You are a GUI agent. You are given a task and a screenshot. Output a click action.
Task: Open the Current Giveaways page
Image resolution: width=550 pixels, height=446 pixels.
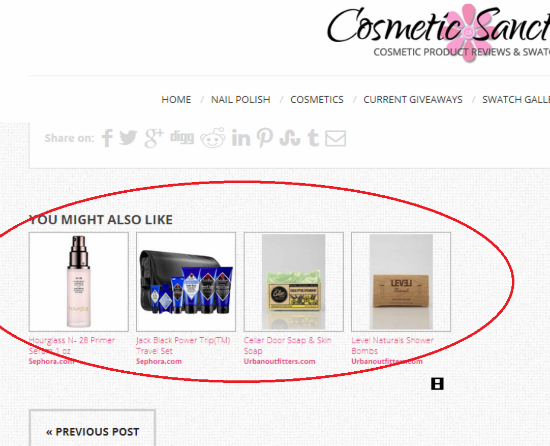[x=413, y=100]
